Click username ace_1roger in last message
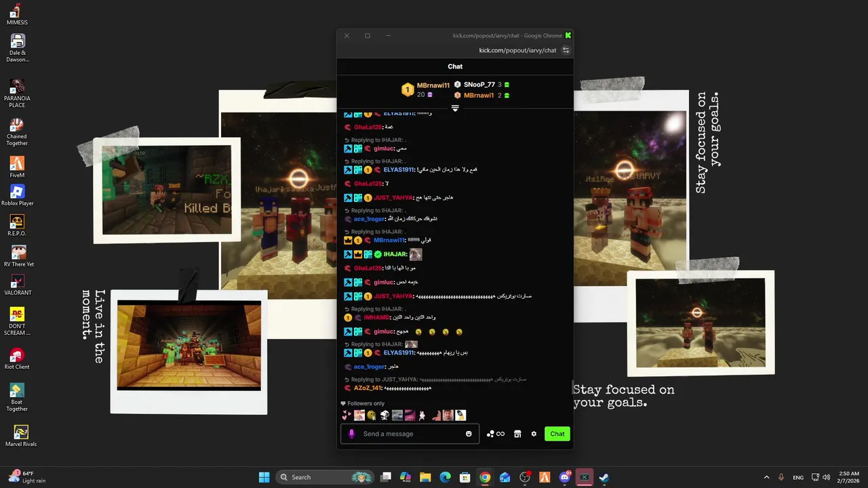Viewport: 868px width, 488px height. tap(369, 367)
